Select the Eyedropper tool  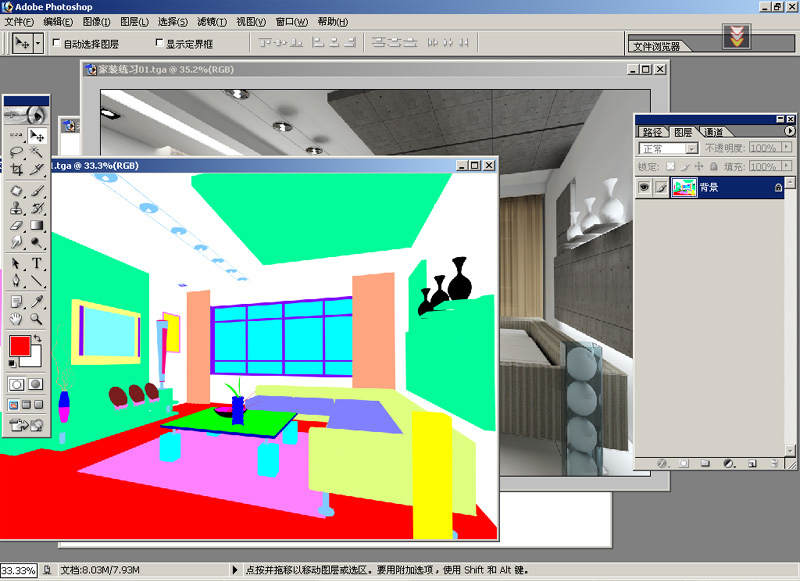(x=36, y=302)
